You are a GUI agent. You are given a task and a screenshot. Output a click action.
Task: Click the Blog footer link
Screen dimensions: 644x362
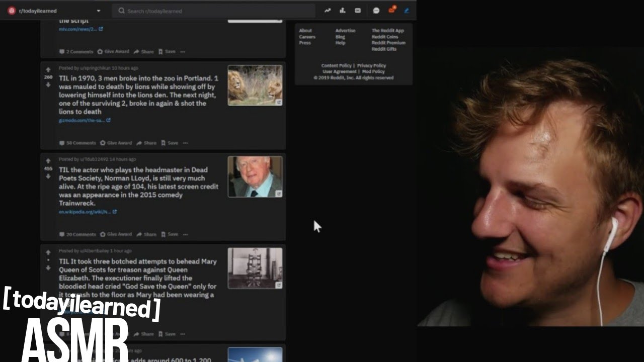pos(340,37)
